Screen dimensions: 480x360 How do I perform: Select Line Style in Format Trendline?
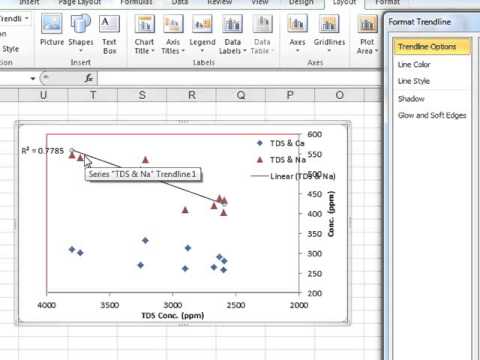pos(414,81)
